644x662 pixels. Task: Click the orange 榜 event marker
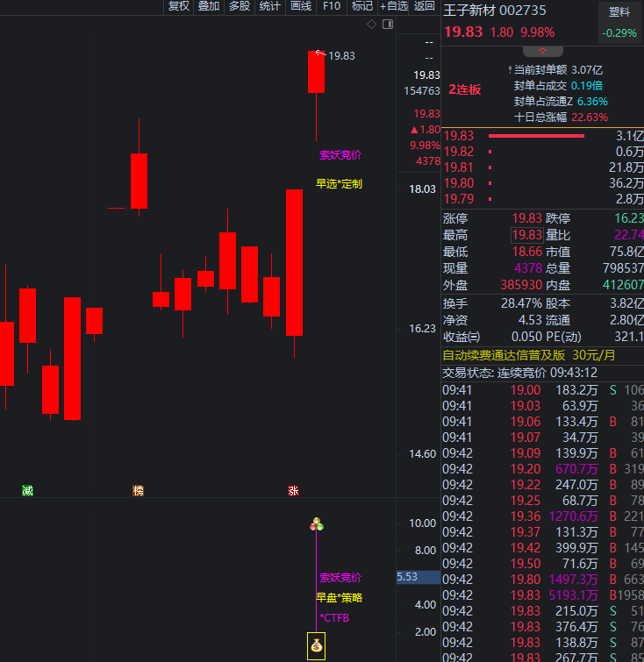pos(138,490)
